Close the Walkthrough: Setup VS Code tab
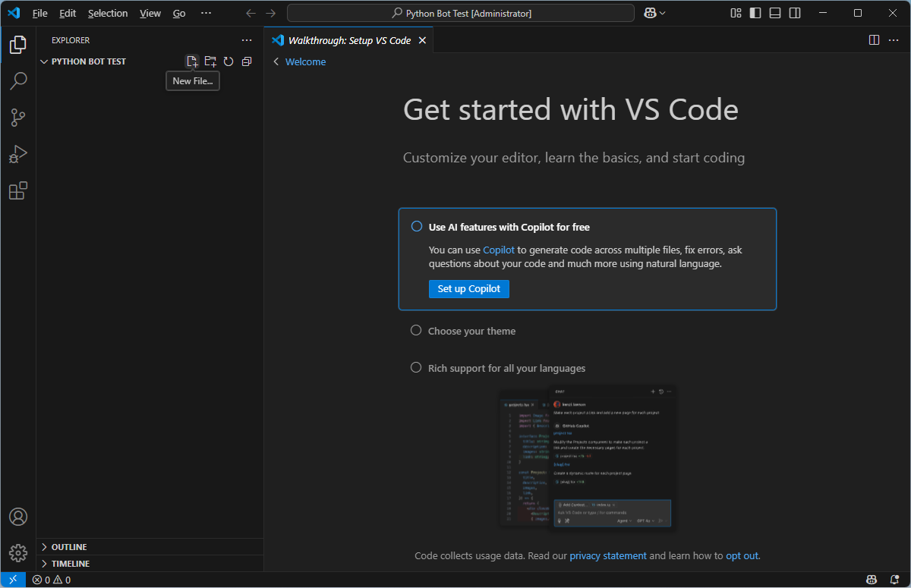Viewport: 911px width, 588px height. point(423,40)
